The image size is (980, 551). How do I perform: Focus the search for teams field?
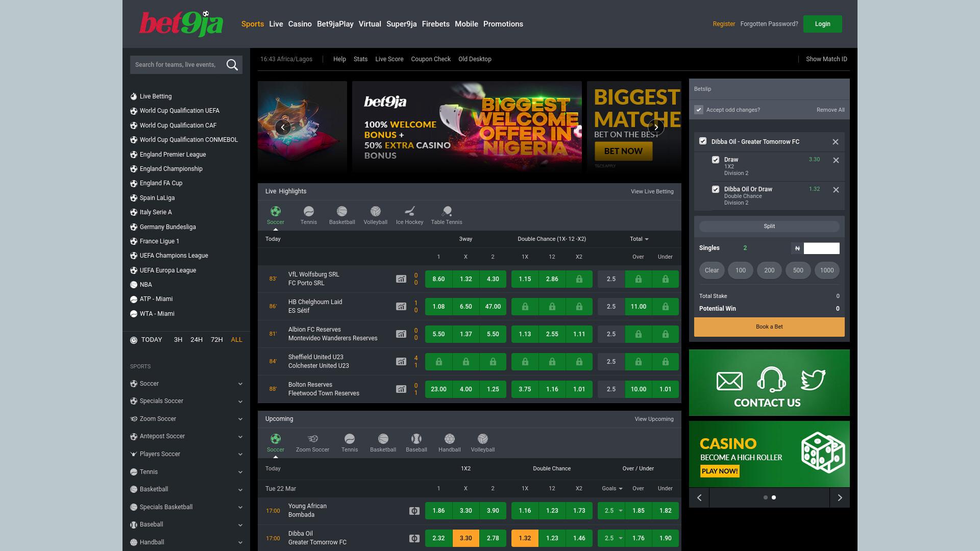click(176, 65)
